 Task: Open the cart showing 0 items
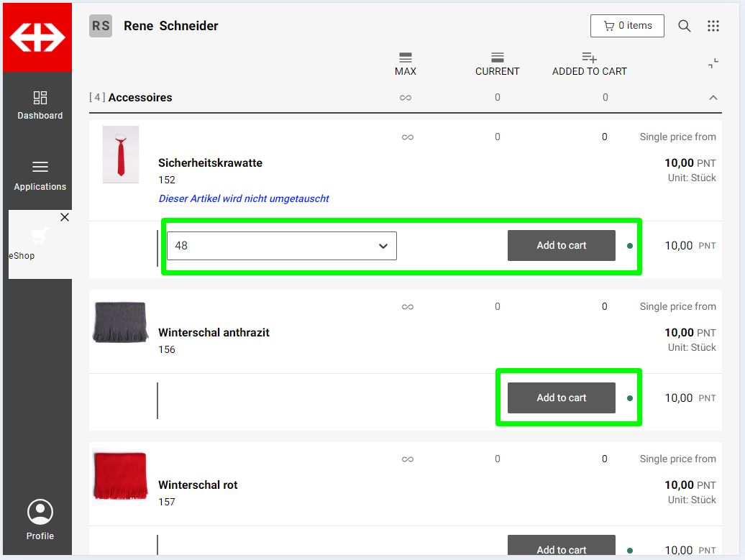pos(627,26)
